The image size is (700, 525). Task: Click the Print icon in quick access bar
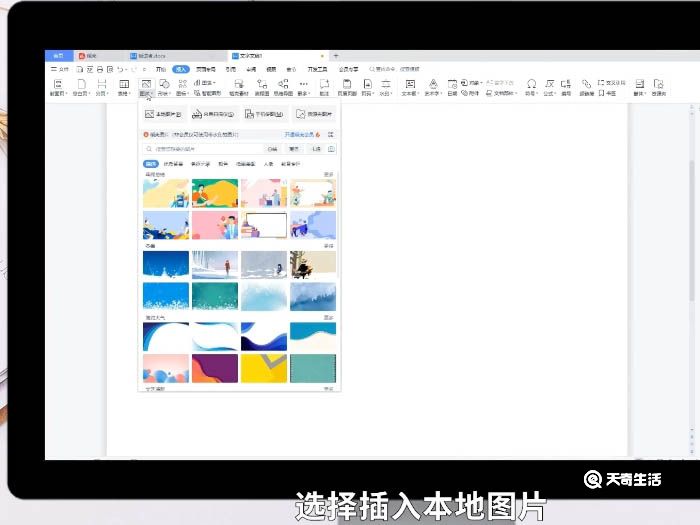[100, 69]
